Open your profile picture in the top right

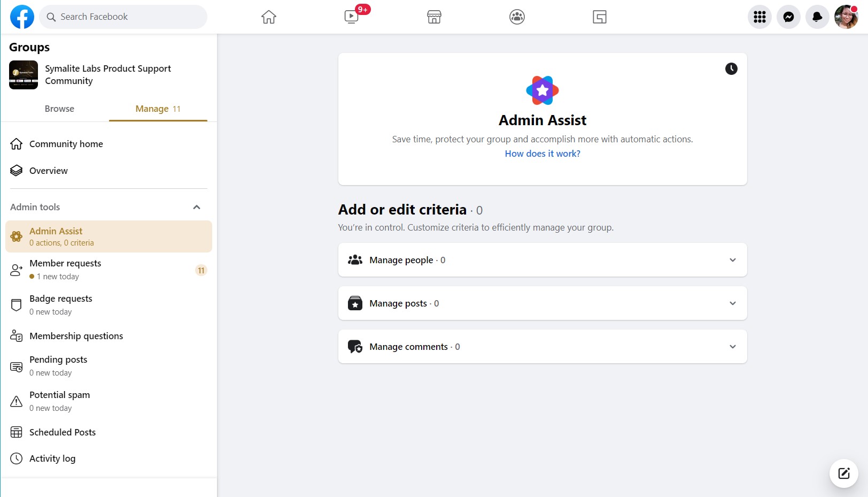pyautogui.click(x=846, y=17)
